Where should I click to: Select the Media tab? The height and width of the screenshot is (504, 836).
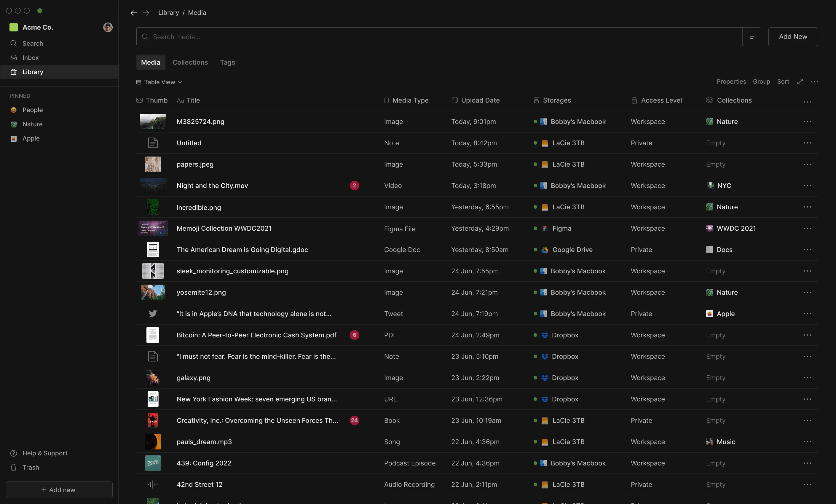pos(151,63)
